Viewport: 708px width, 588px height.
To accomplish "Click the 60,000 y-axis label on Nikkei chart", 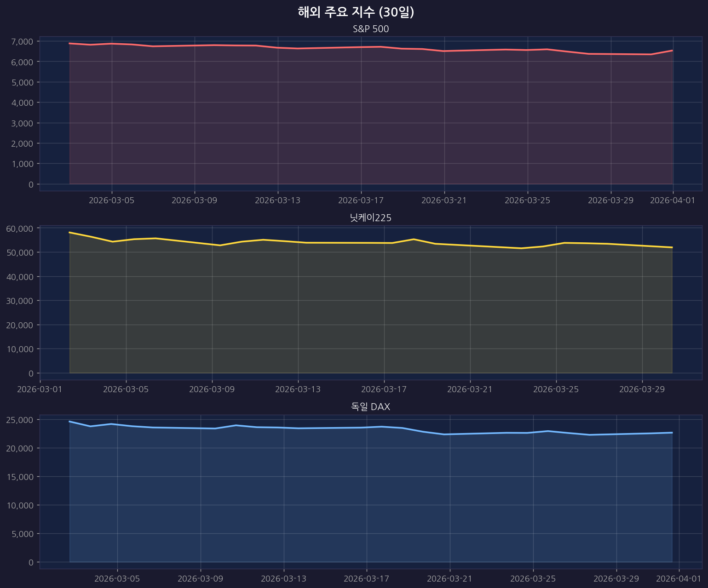I will 20,229.
